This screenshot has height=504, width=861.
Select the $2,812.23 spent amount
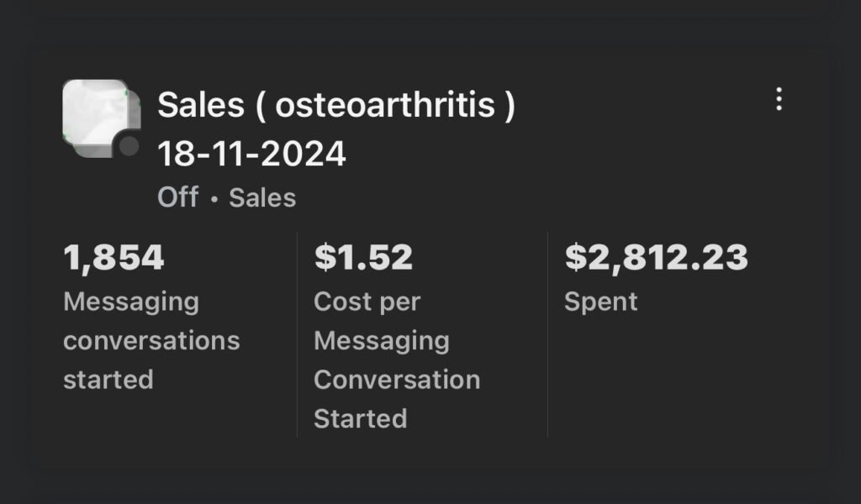[x=656, y=258]
